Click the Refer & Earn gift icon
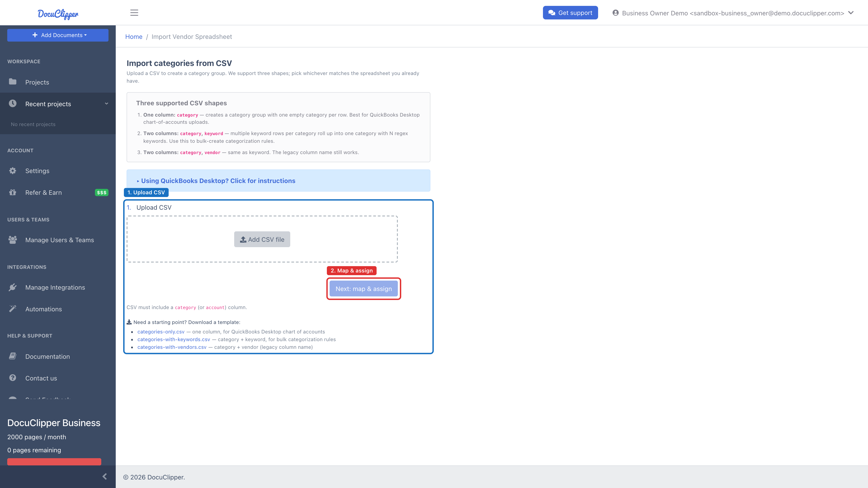868x488 pixels. pyautogui.click(x=13, y=192)
